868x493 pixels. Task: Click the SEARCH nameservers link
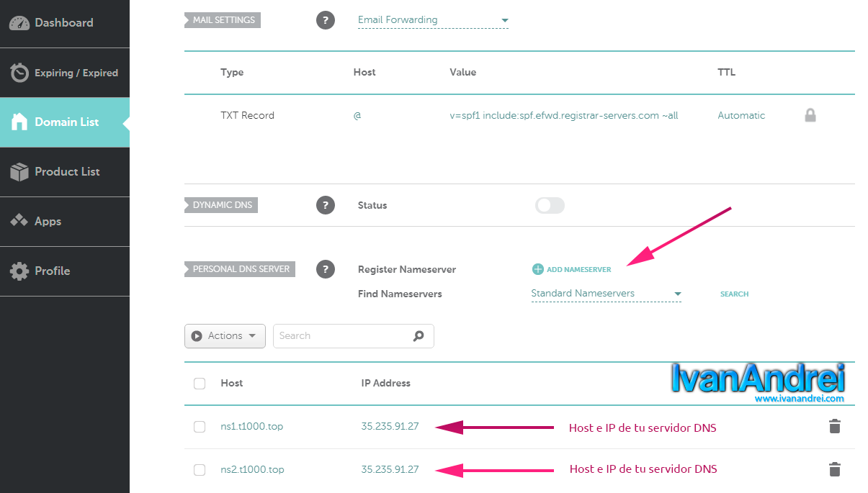coord(734,294)
